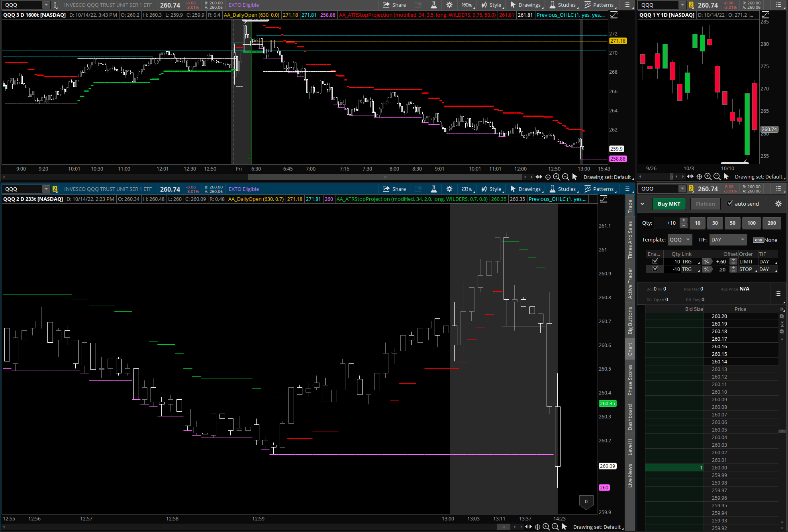This screenshot has height=532, width=788.
Task: Click the top chart horizontal scrollbar thumb
Action: click(x=385, y=177)
